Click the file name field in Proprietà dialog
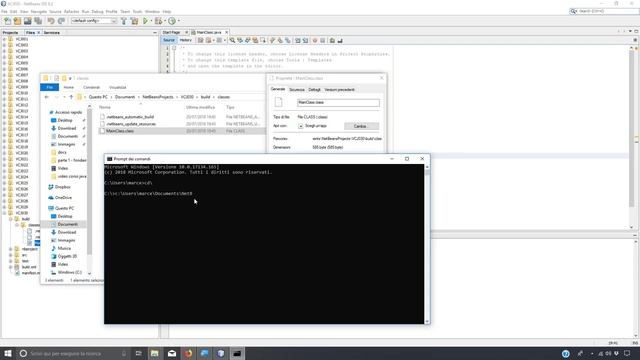Viewport: 640px width, 360px height. (338, 102)
